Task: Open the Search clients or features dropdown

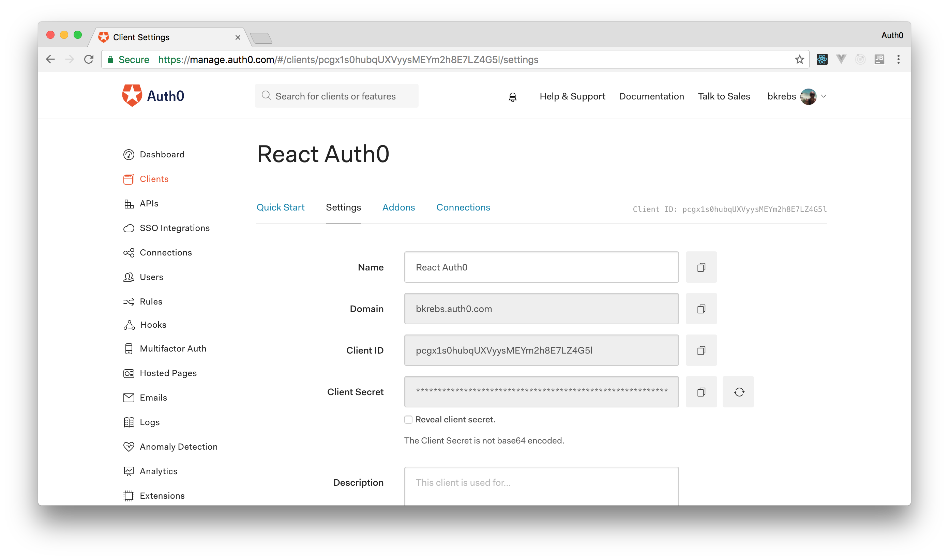Action: 336,96
